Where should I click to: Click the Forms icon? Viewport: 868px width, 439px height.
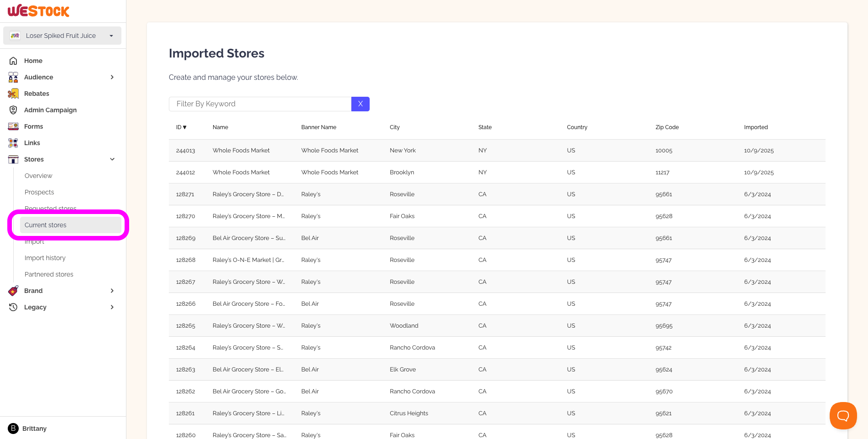(13, 126)
